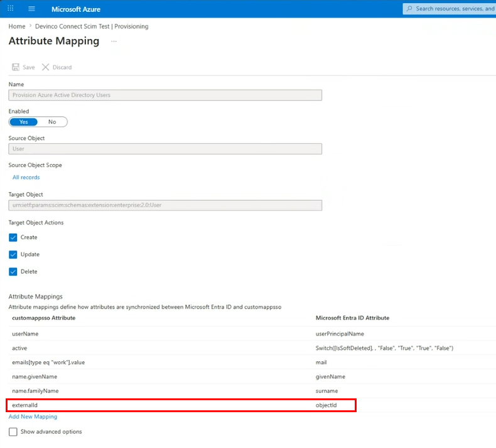Click the customappsso Attribute column header

(x=44, y=318)
